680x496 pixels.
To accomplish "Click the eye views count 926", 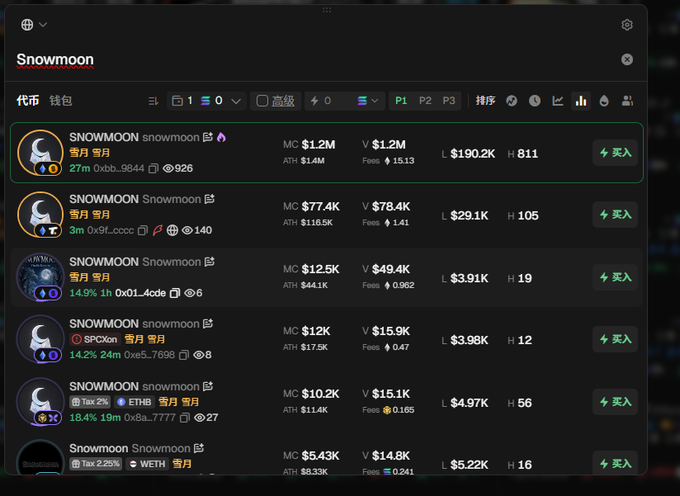I will click(178, 169).
